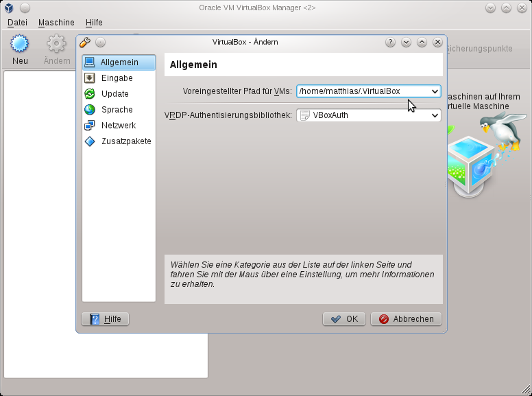This screenshot has height=396, width=532.
Task: Open the Hilfe menu in menu bar
Action: click(94, 23)
